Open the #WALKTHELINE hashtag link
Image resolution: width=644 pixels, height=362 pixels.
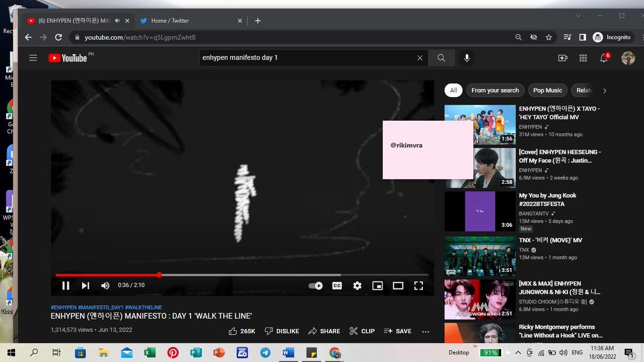tap(144, 307)
